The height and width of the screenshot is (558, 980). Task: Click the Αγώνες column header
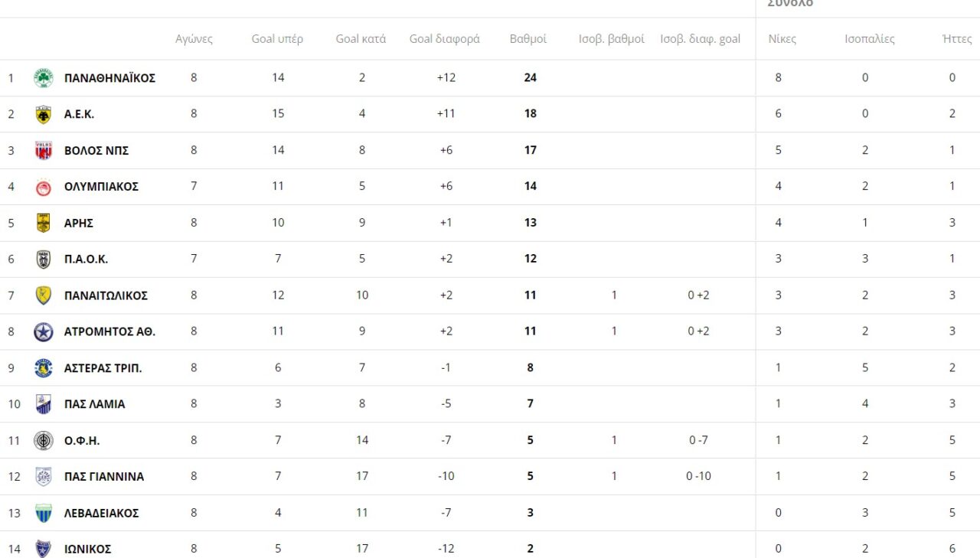coord(194,39)
